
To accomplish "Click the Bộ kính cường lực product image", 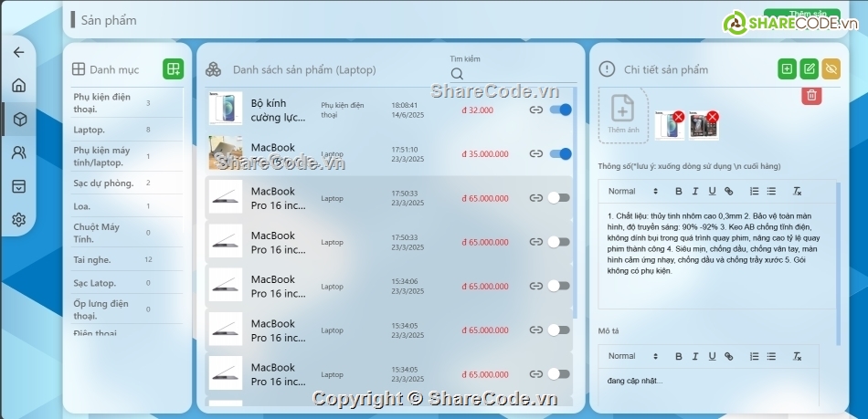I will point(226,109).
